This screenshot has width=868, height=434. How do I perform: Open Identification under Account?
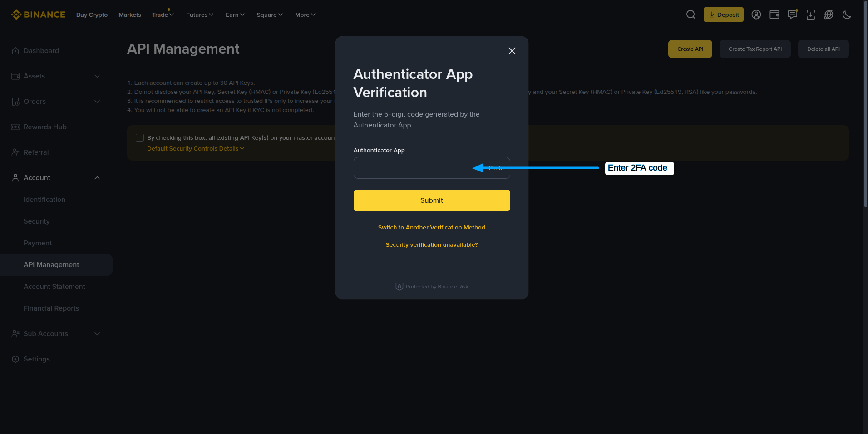point(44,200)
